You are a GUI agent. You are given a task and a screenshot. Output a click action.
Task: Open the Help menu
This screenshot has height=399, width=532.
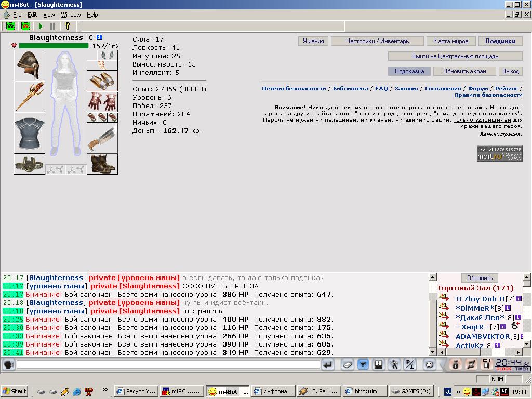click(x=92, y=15)
